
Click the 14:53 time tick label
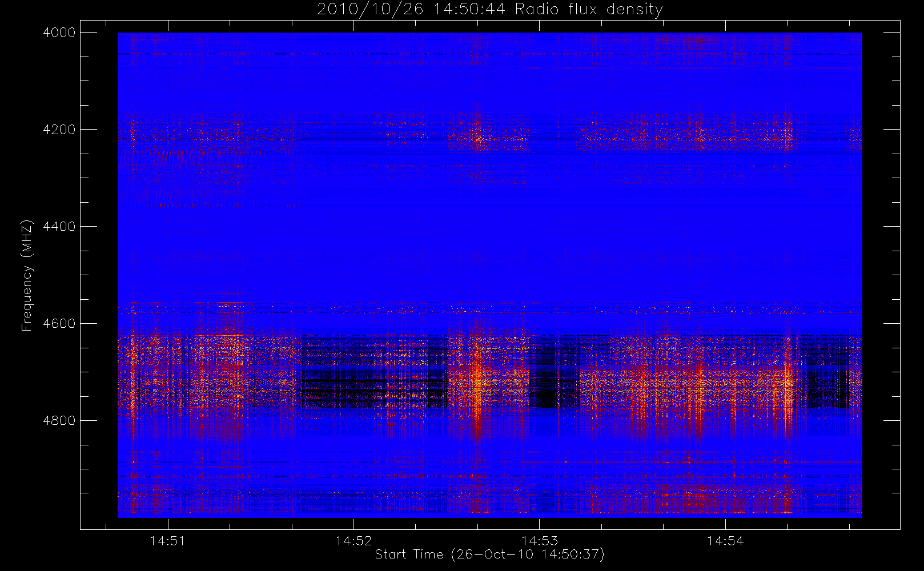[x=540, y=541]
